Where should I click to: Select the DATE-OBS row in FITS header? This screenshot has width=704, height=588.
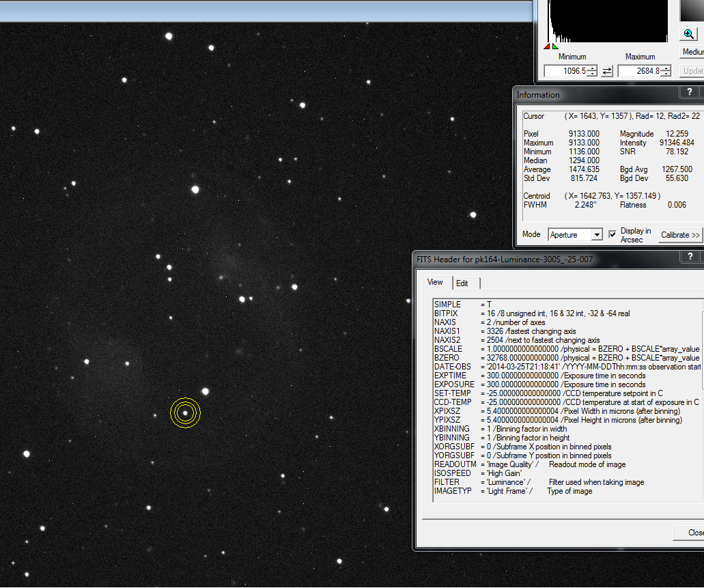pos(567,367)
